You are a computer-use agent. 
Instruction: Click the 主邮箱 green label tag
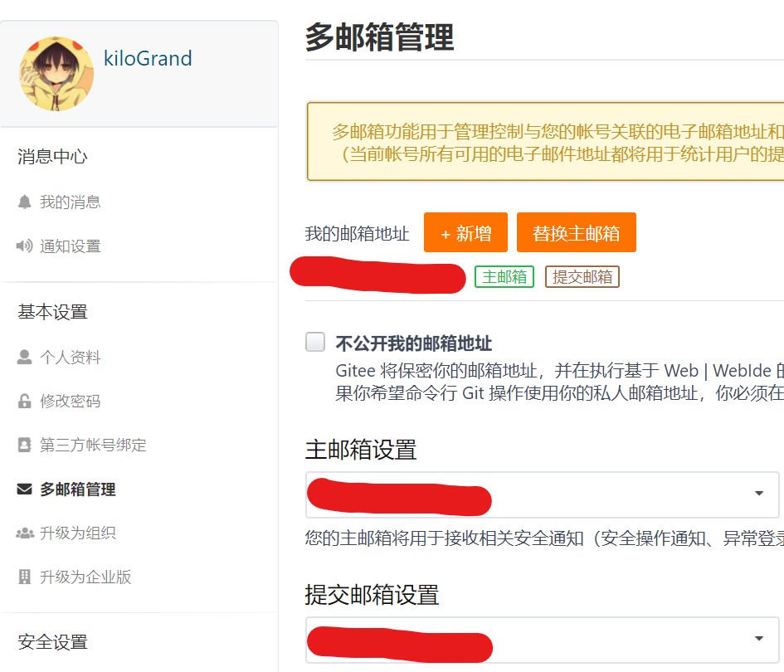[504, 278]
